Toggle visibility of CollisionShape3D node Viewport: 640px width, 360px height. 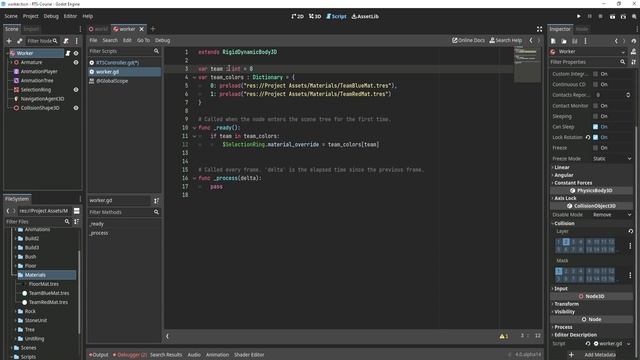[x=76, y=108]
